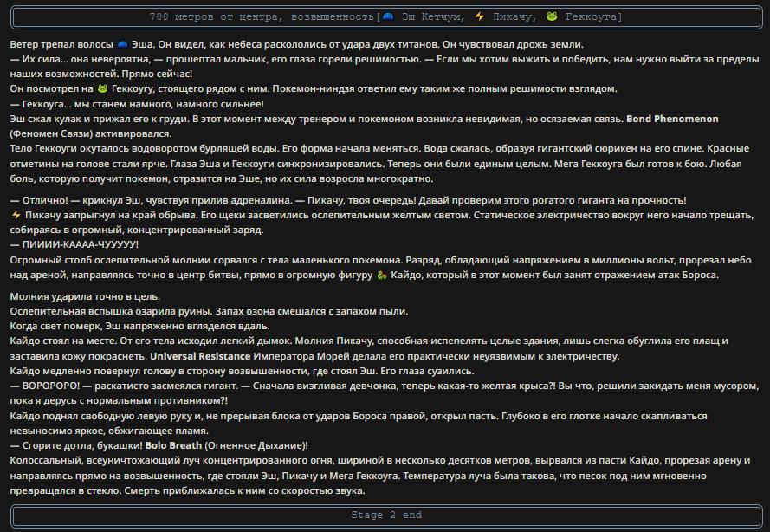The width and height of the screenshot is (770, 532).
Task: Click "(Феномен Связи) активировался." text
Action: pos(91,133)
